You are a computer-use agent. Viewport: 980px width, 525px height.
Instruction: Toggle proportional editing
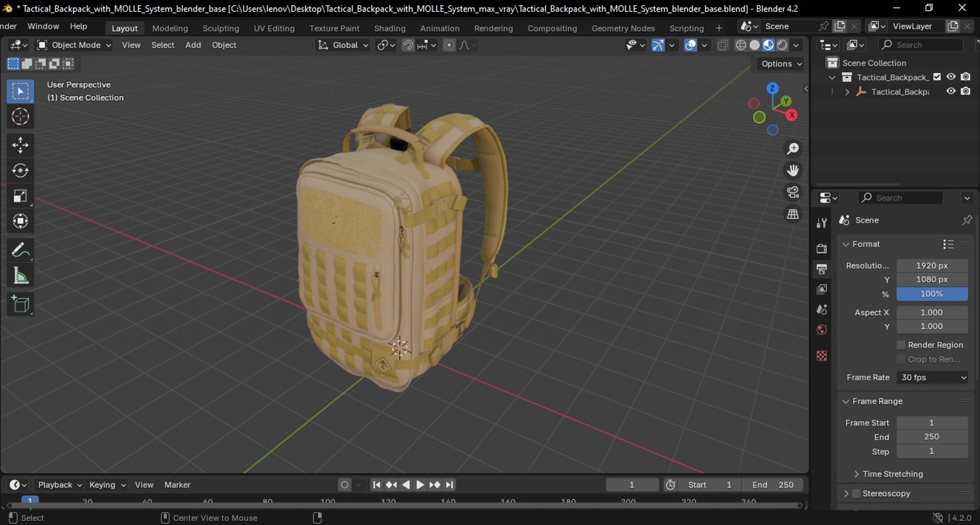tap(449, 45)
